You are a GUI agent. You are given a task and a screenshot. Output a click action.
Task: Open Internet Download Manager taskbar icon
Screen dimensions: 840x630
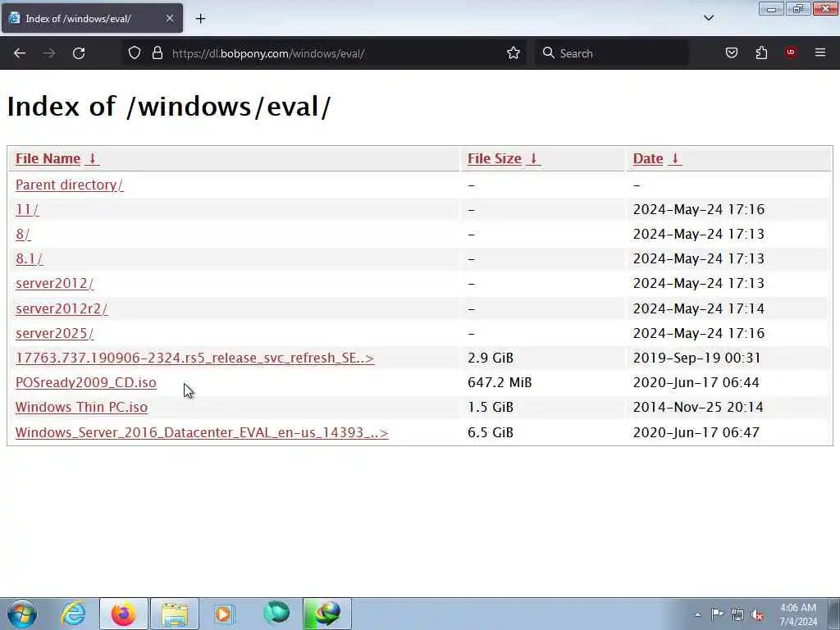(326, 614)
